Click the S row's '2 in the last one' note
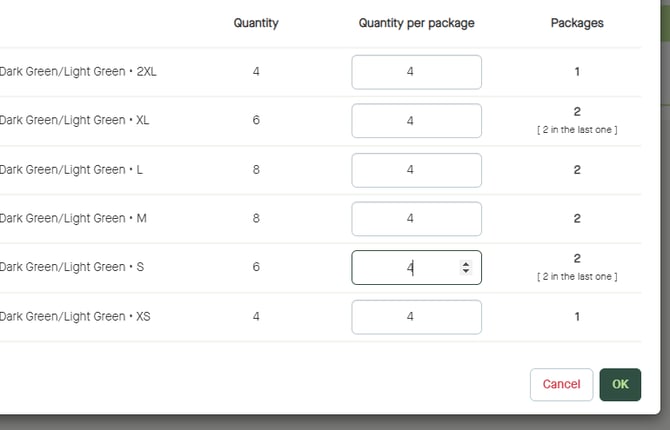Screen dimensions: 670x430 [577, 277]
